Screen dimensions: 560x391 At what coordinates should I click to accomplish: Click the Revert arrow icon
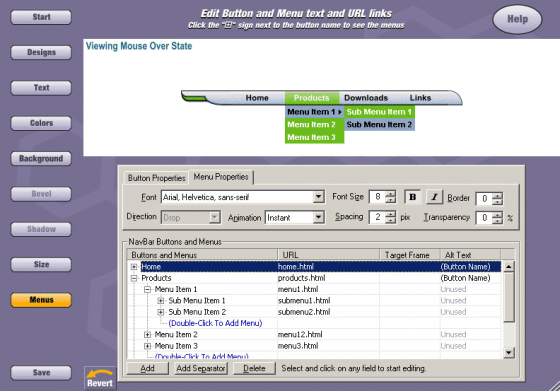[100, 378]
